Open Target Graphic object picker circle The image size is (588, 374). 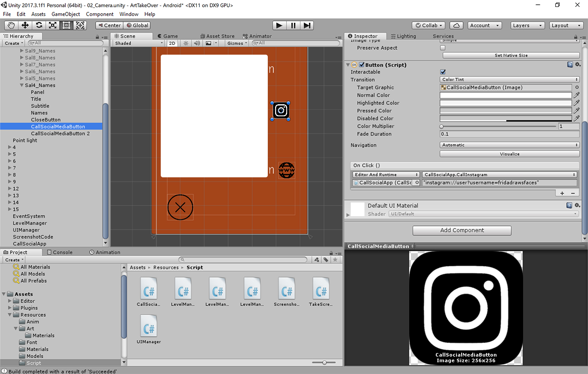(577, 87)
